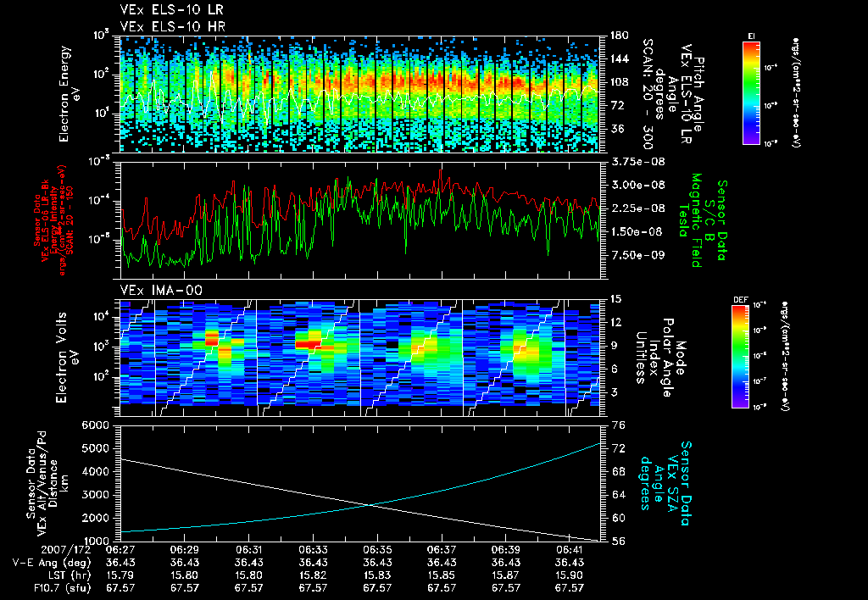Click the LST value 15.82
This screenshot has width=868, height=600.
click(x=313, y=575)
